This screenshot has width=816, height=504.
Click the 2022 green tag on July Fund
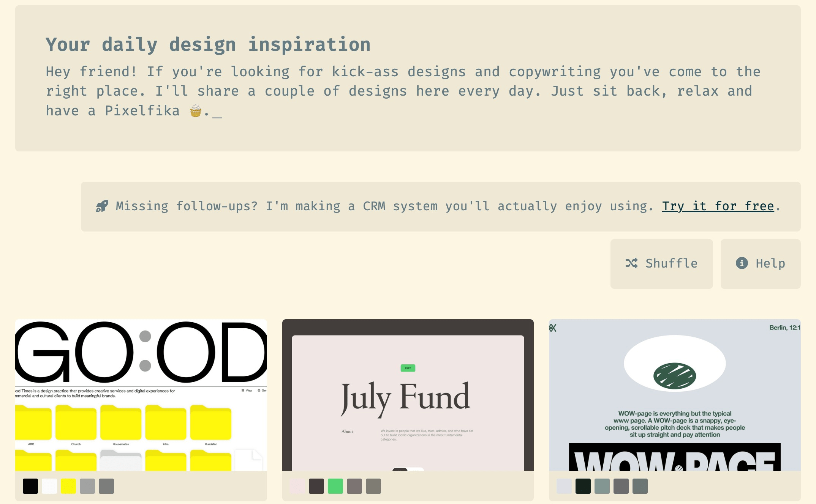click(408, 367)
